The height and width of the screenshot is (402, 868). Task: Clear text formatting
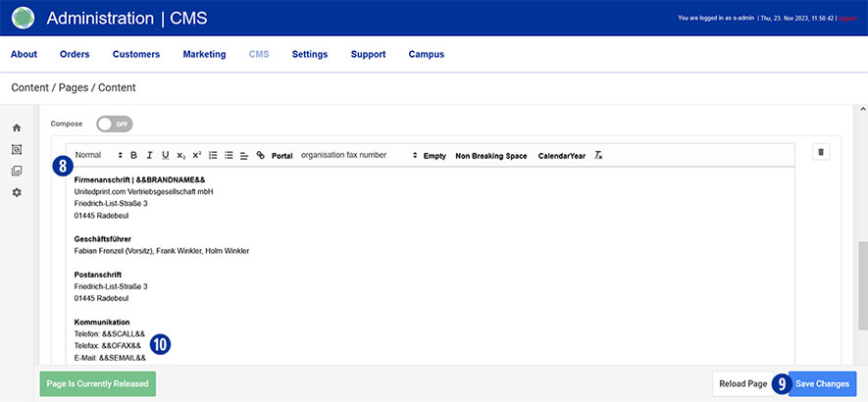coord(599,156)
